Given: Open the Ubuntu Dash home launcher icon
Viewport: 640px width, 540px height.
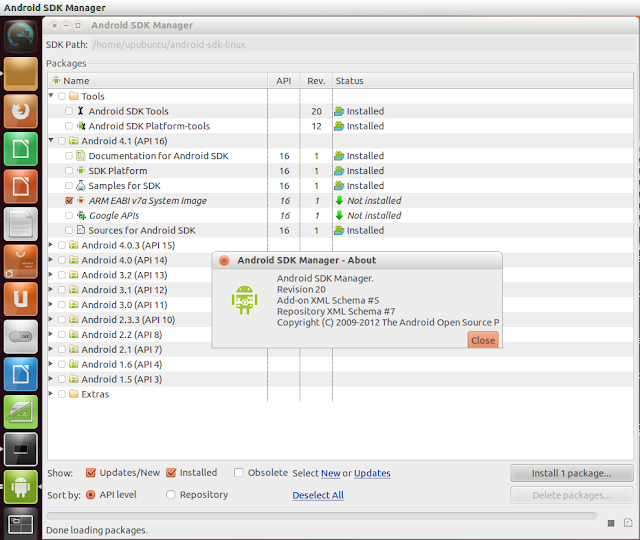Looking at the screenshot, I should point(20,36).
